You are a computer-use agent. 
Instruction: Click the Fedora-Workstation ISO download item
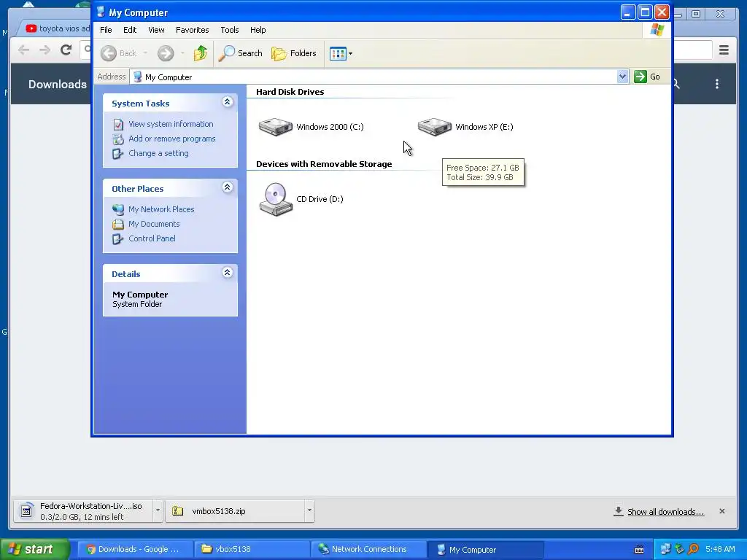click(x=83, y=511)
